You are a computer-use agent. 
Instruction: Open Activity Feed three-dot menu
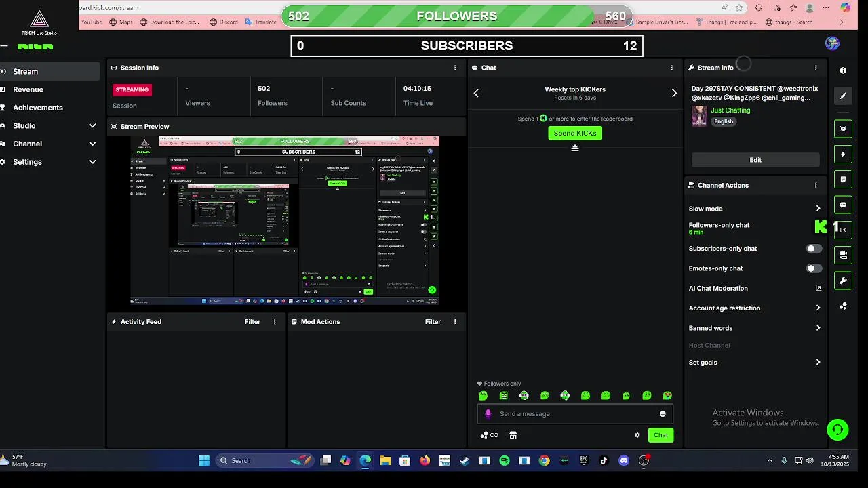pyautogui.click(x=275, y=322)
